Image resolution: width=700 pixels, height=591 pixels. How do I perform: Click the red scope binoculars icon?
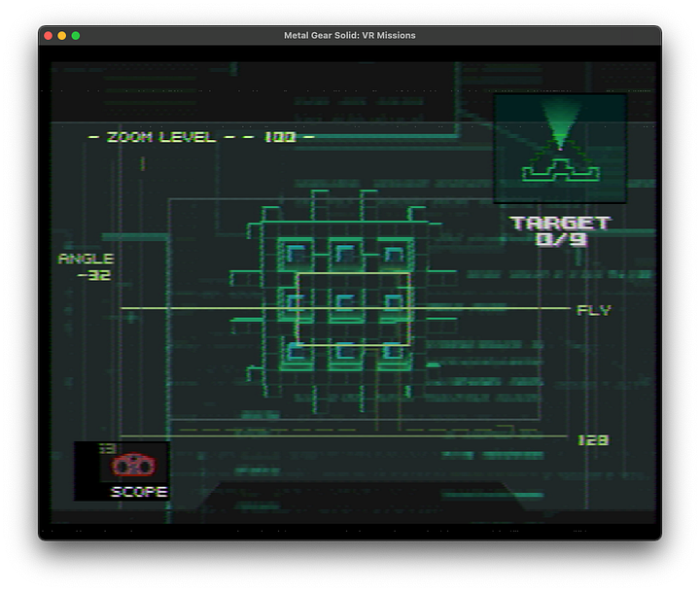133,466
